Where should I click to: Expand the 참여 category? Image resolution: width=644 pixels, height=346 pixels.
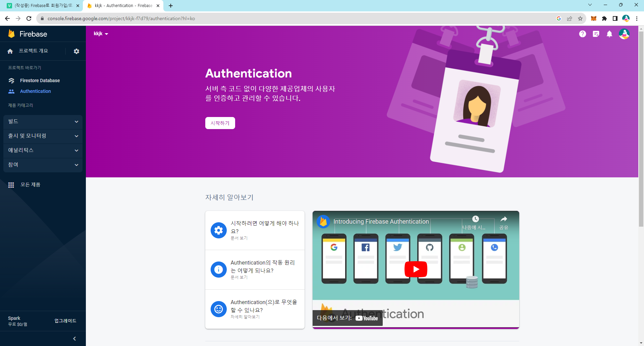[43, 165]
